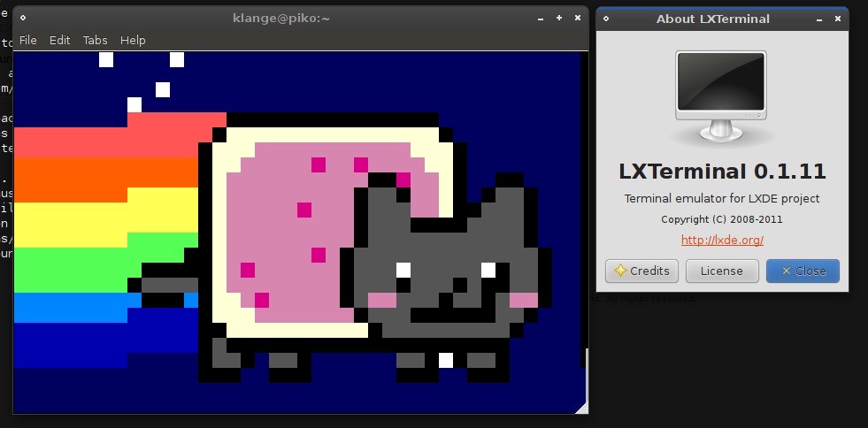Viewport: 868px width, 428px height.
Task: Click the star icon on the Credits button
Action: tap(619, 271)
